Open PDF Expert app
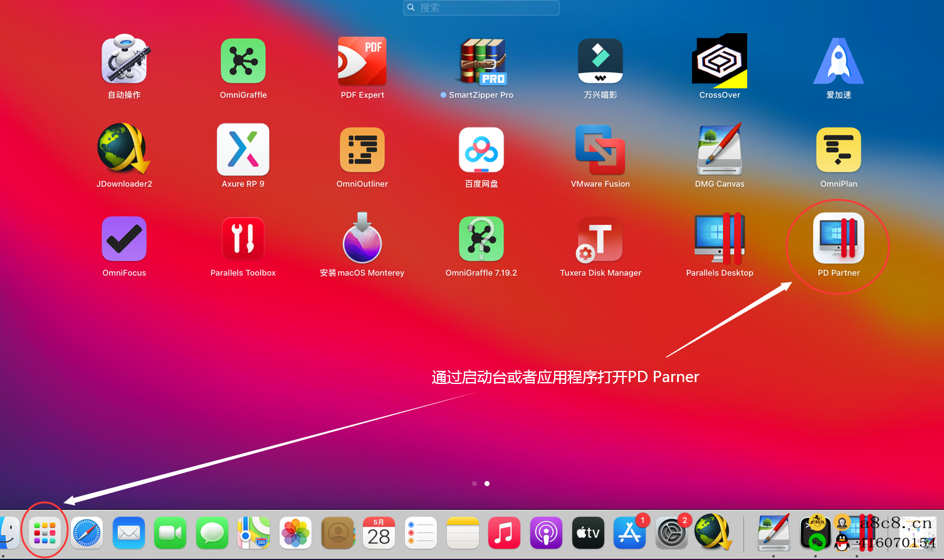The height and width of the screenshot is (560, 944). point(362,61)
